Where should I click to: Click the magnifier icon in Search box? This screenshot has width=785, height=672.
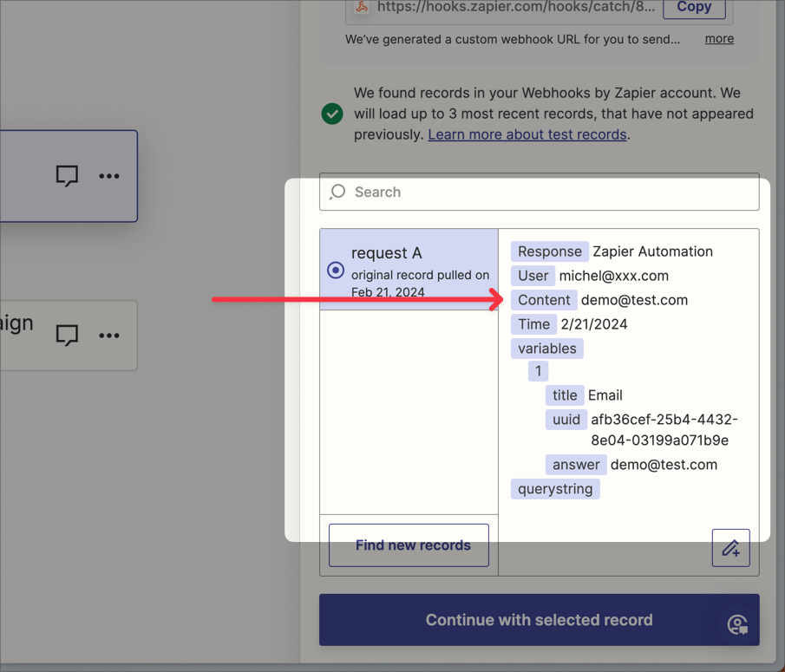(x=338, y=192)
